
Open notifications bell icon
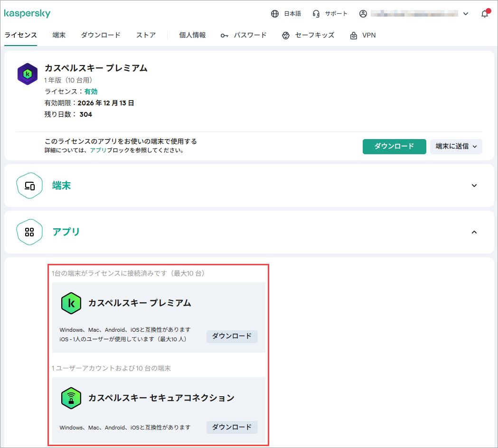point(485,14)
